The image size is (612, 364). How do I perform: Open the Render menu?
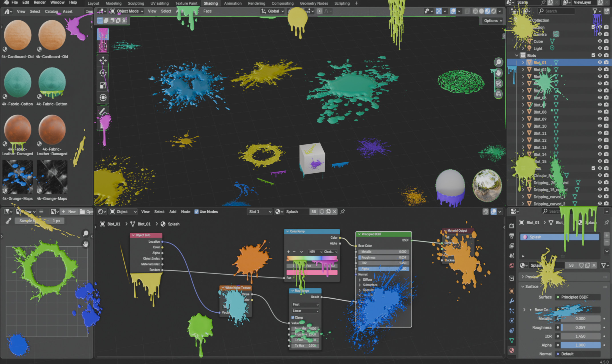click(40, 2)
